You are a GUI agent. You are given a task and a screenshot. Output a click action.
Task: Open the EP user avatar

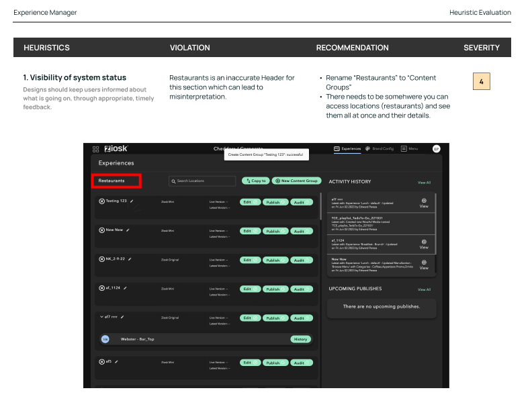coord(436,148)
